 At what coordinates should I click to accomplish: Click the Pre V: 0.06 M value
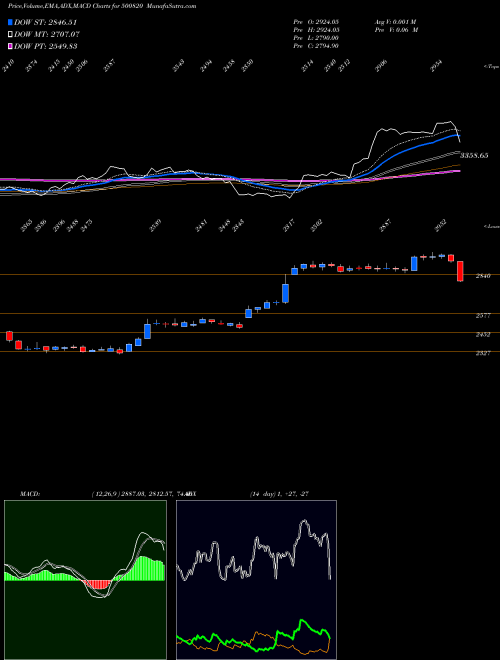pyautogui.click(x=396, y=30)
